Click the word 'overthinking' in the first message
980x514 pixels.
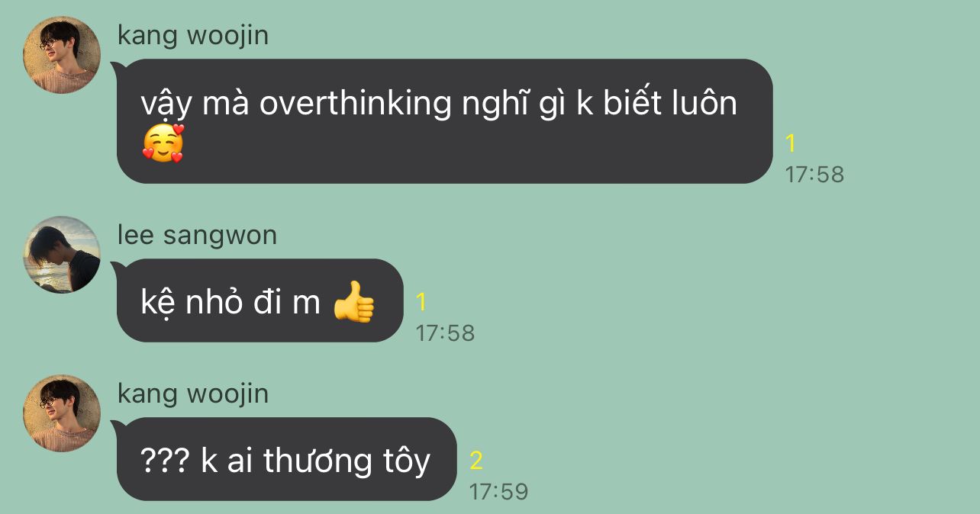coord(356,104)
